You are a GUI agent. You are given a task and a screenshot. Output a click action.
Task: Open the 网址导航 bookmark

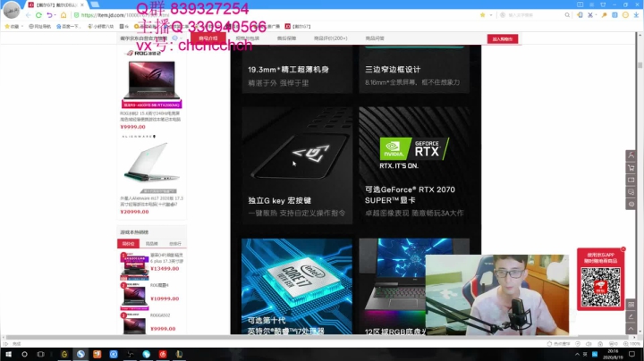coord(40,26)
